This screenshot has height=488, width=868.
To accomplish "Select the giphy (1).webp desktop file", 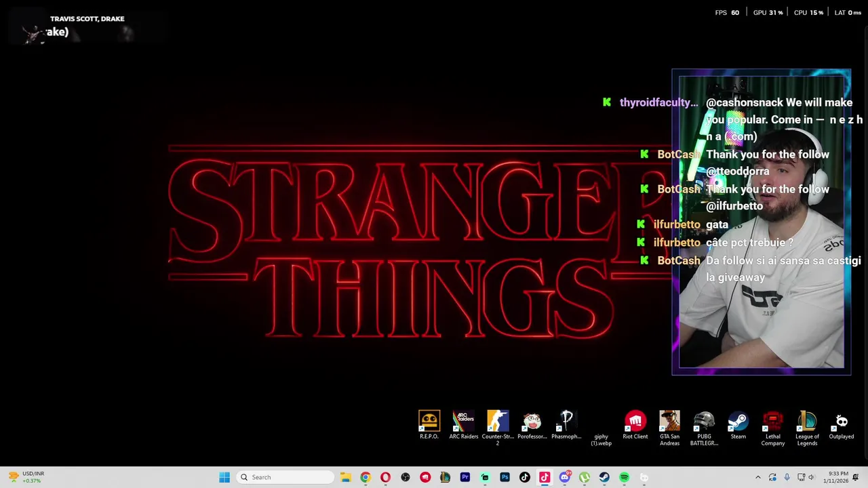I will (x=601, y=439).
